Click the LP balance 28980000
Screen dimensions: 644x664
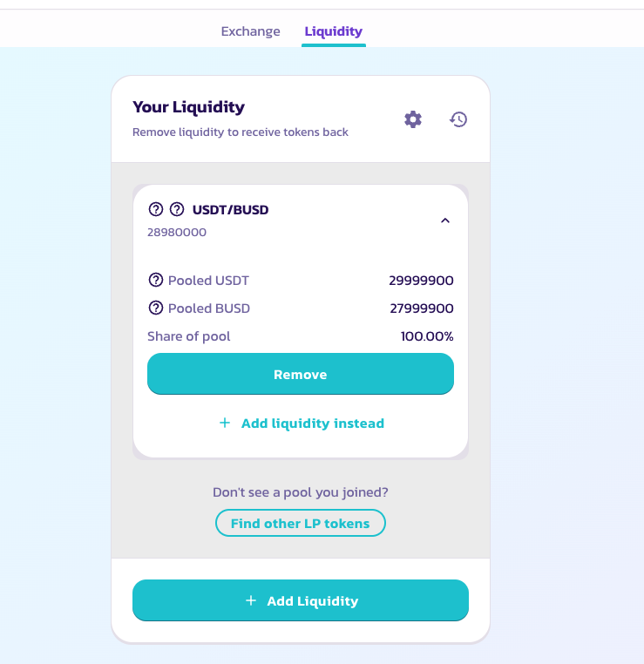coord(177,232)
